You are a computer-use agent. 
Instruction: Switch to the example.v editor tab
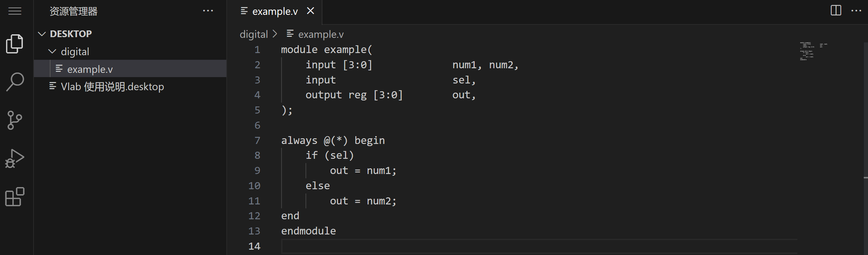point(275,12)
